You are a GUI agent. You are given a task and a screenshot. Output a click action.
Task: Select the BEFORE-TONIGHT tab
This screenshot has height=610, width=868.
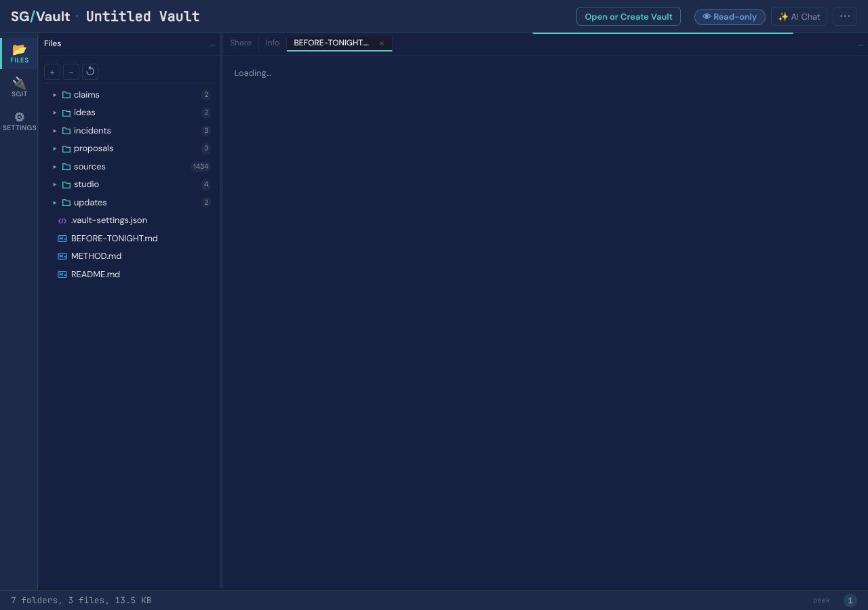coord(332,43)
